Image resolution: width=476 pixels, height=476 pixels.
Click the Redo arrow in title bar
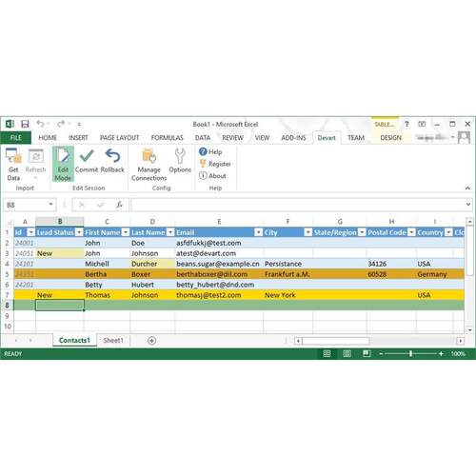(61, 124)
